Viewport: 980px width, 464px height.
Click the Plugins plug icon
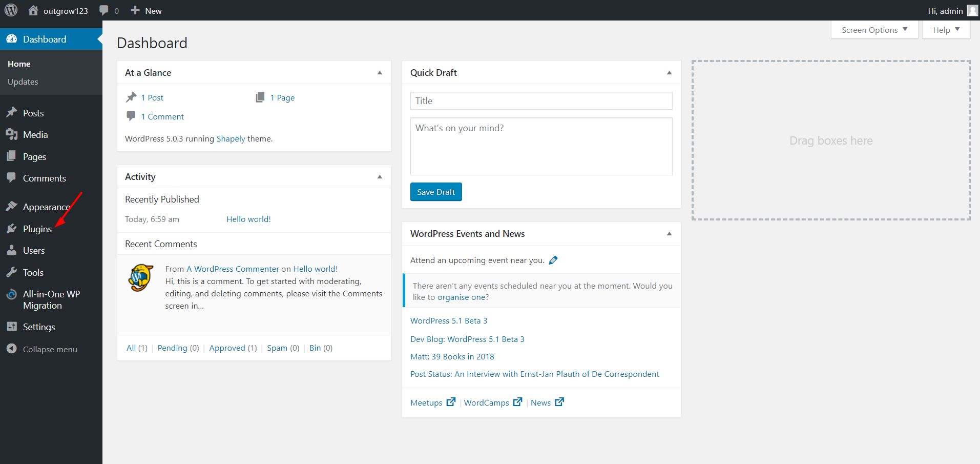tap(11, 229)
